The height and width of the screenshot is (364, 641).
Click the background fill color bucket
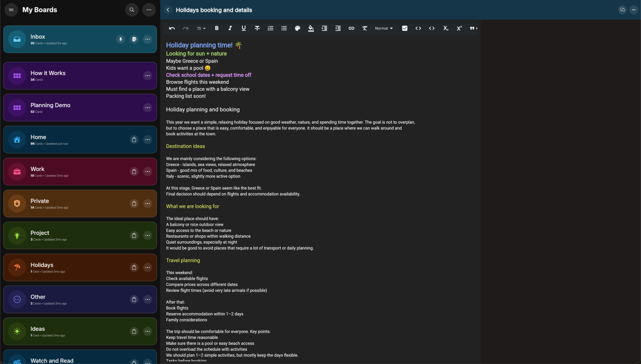pos(311,28)
